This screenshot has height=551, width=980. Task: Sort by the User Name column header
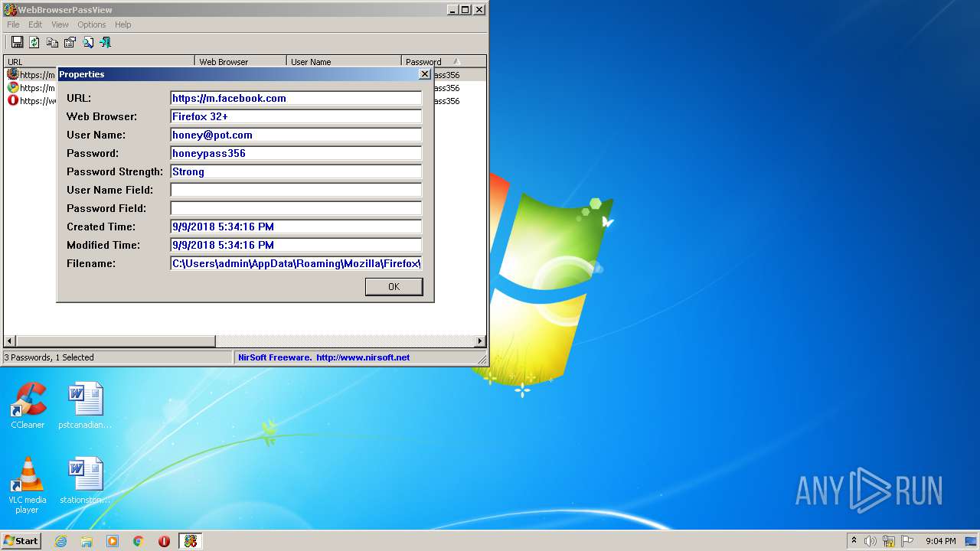[345, 62]
